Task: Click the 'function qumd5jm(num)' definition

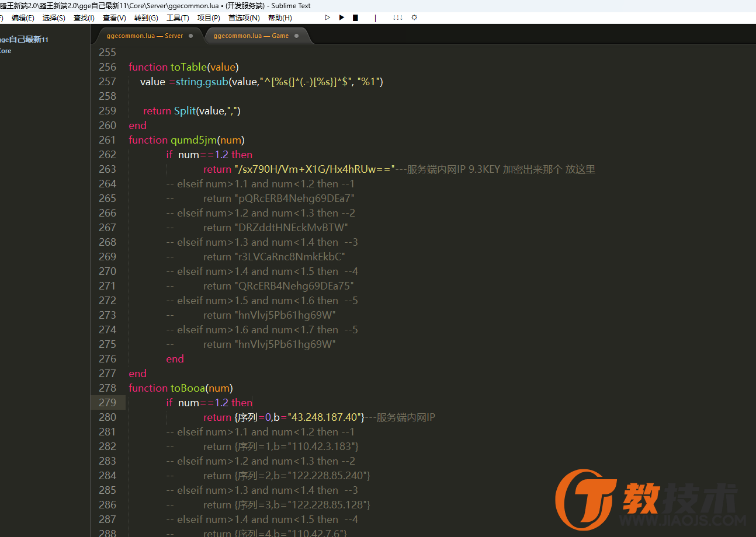Action: pos(186,140)
